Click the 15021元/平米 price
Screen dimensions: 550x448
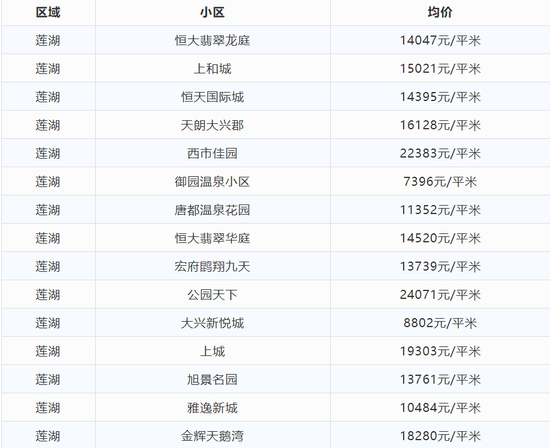(440, 68)
